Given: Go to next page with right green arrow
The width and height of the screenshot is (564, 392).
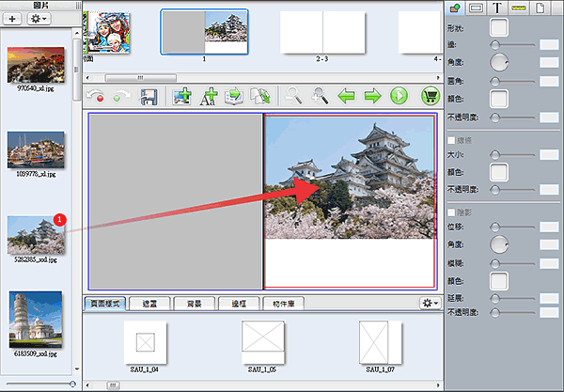Looking at the screenshot, I should [372, 97].
